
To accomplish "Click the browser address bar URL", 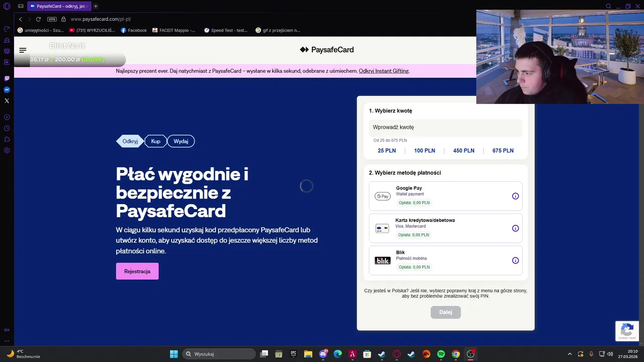I will point(101,19).
